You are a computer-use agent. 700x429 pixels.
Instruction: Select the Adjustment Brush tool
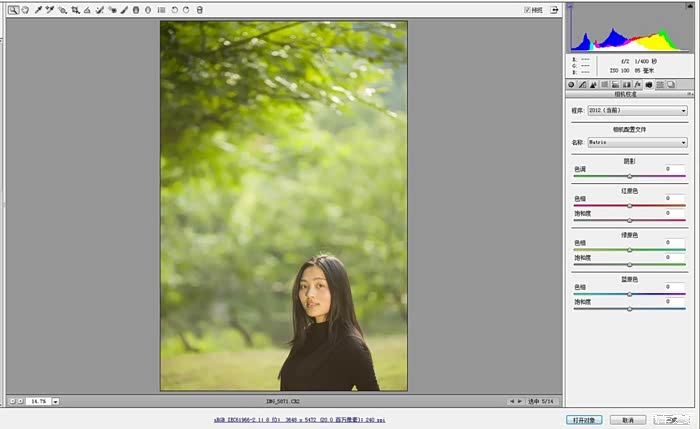[123, 10]
